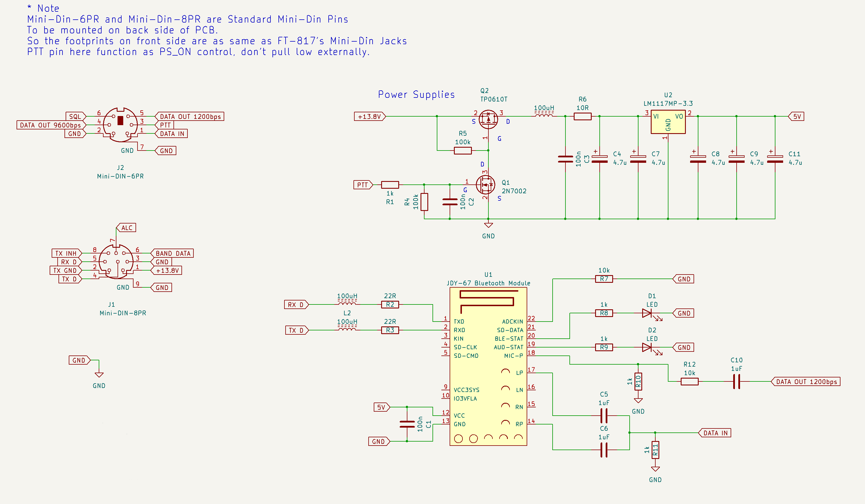This screenshot has height=504, width=865.
Task: Click the TX INH net label
Action: (67, 253)
